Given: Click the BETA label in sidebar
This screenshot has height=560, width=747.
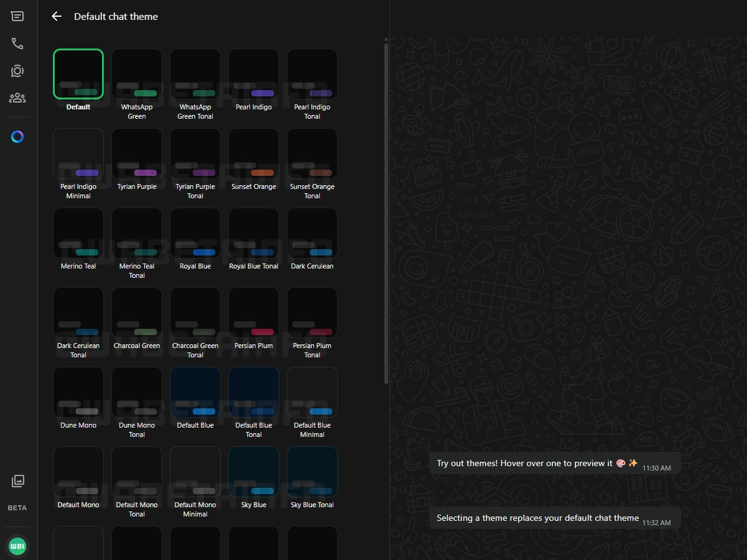Looking at the screenshot, I should tap(17, 508).
